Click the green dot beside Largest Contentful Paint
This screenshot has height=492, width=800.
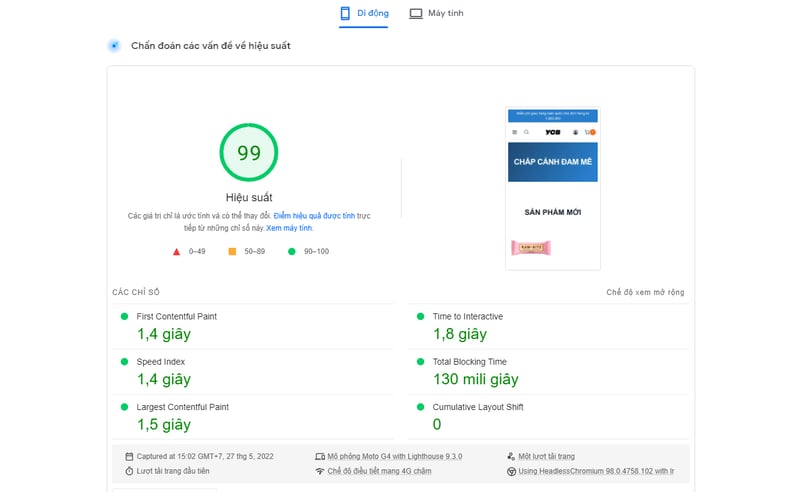[x=125, y=407]
